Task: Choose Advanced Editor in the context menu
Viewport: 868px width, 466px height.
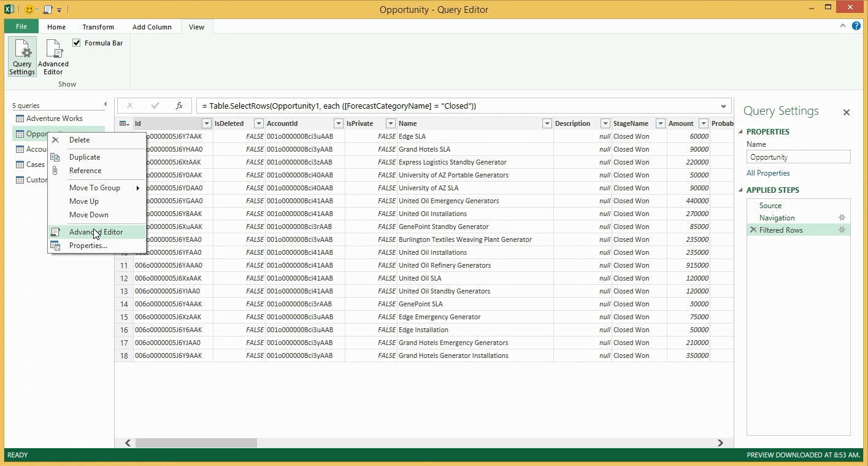Action: tap(96, 232)
